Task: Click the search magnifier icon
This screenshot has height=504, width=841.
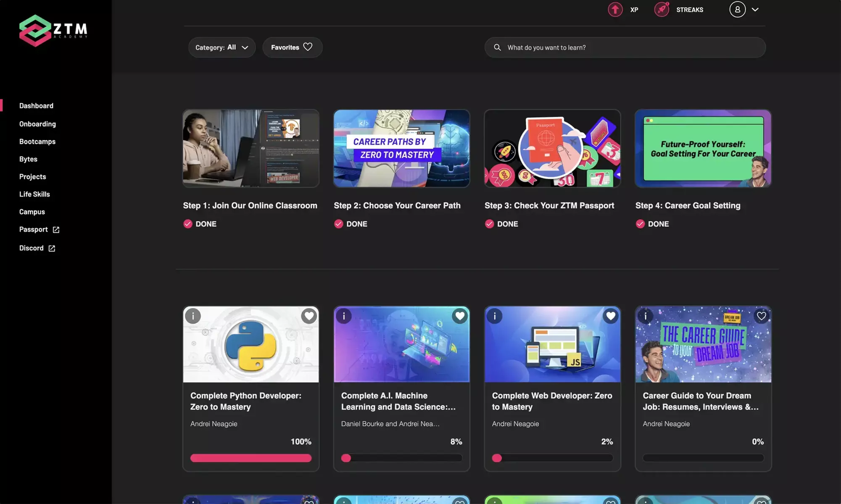Action: [x=498, y=47]
